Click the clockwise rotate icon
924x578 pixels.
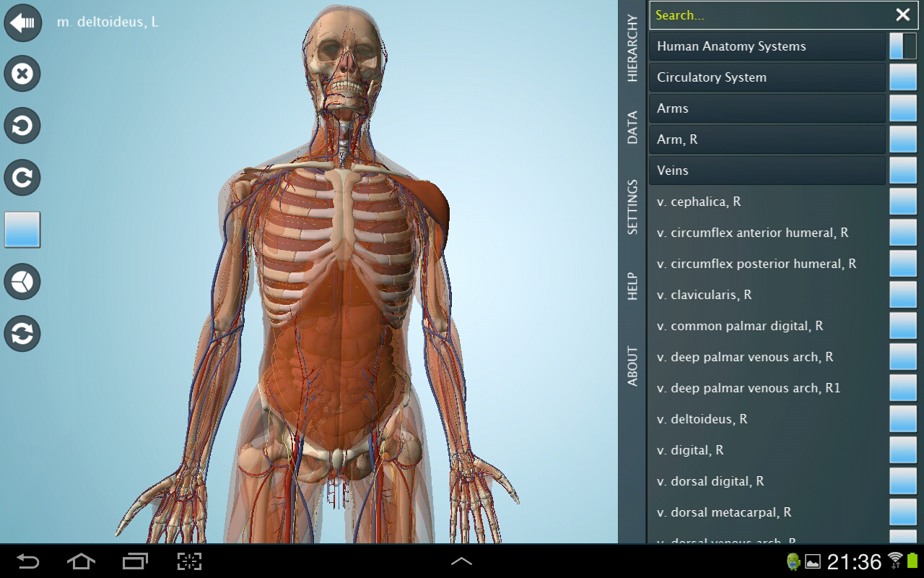pos(22,178)
